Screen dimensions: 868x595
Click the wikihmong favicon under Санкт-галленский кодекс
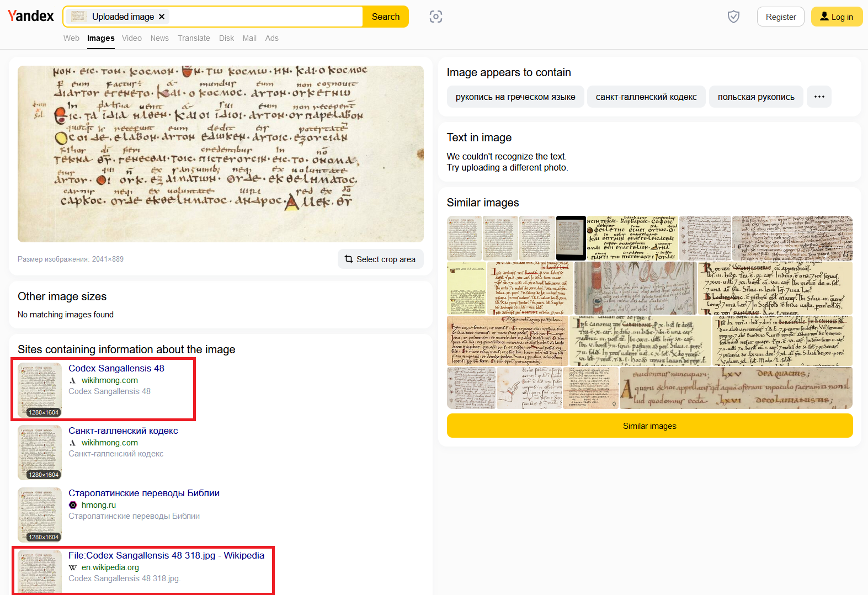[72, 443]
